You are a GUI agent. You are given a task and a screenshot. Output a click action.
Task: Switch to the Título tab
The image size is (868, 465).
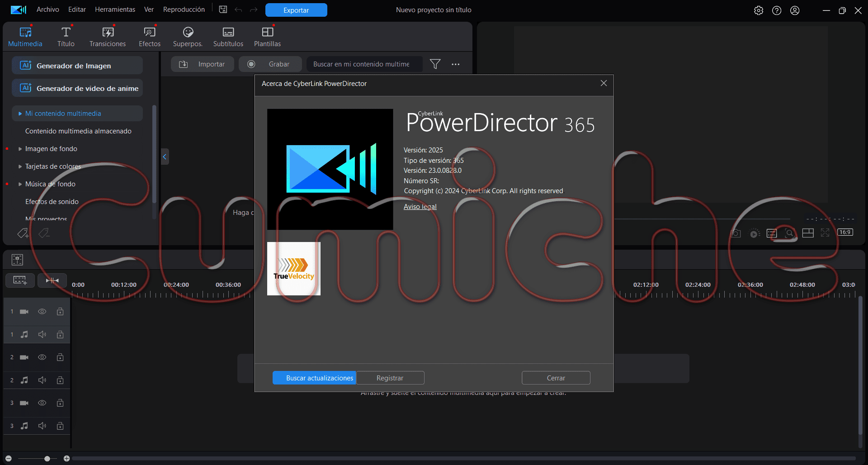[66, 37]
